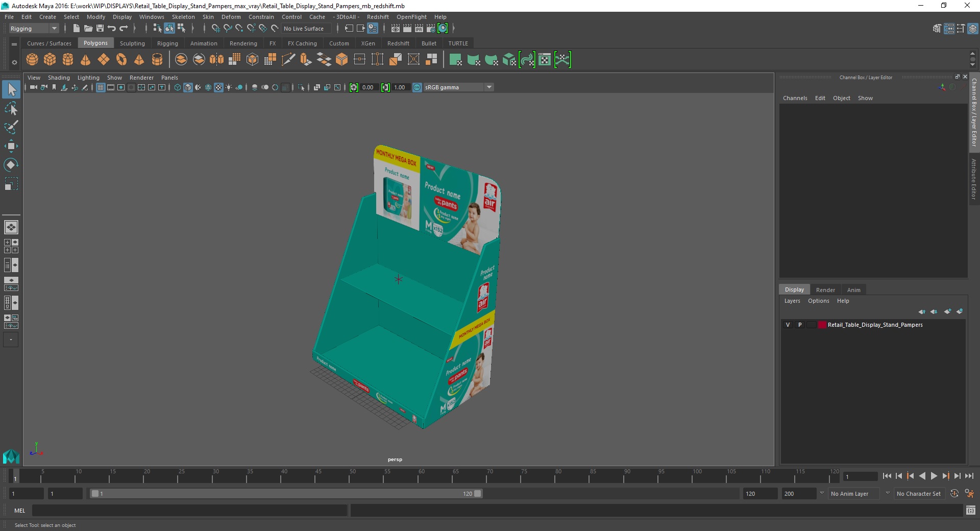Click the red layer color swatch
The image size is (980, 531).
822,325
